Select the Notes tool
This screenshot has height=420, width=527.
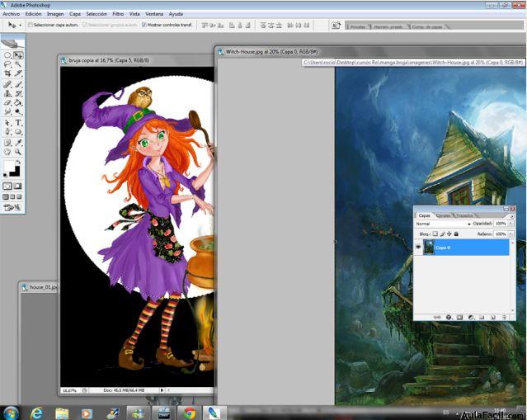pyautogui.click(x=7, y=143)
